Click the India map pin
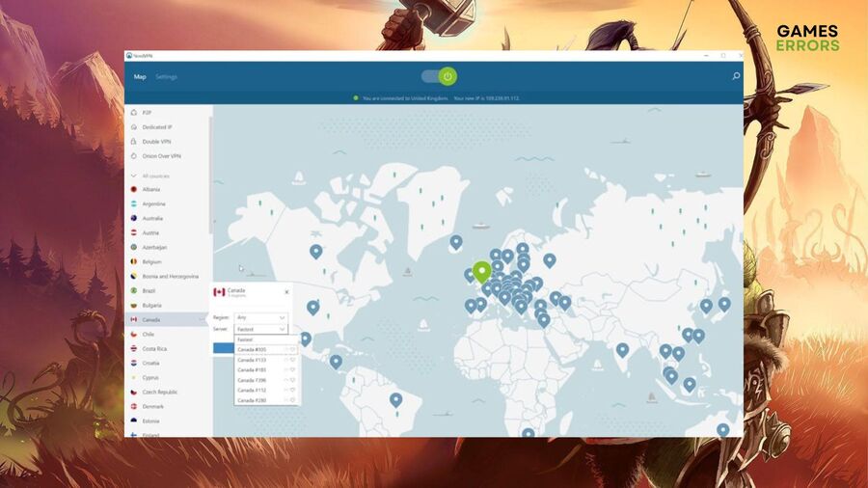 coord(622,350)
